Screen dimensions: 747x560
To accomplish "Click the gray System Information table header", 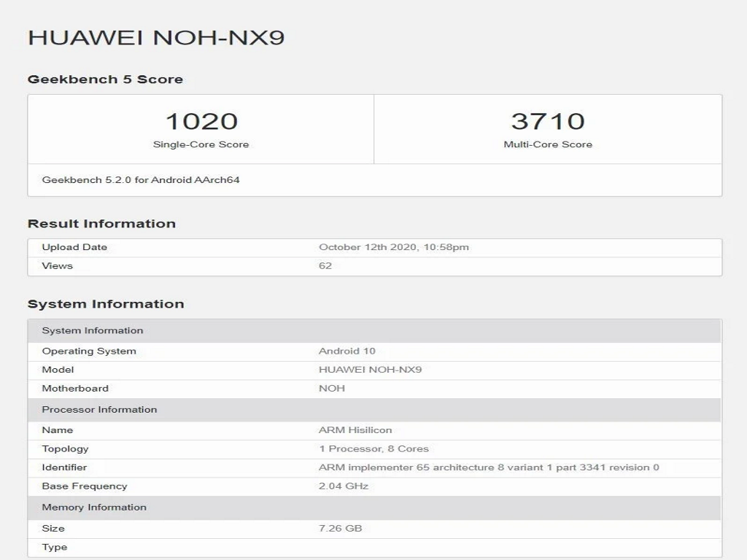I will point(374,331).
